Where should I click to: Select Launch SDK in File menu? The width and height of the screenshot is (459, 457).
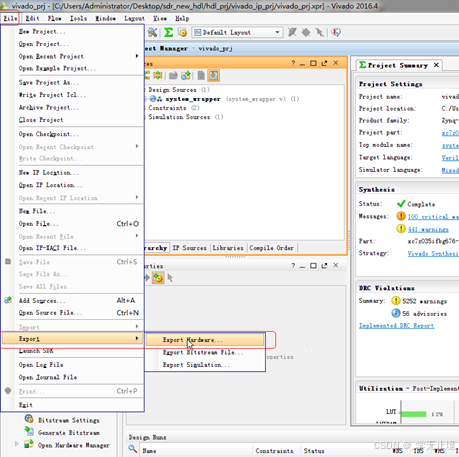73,351
